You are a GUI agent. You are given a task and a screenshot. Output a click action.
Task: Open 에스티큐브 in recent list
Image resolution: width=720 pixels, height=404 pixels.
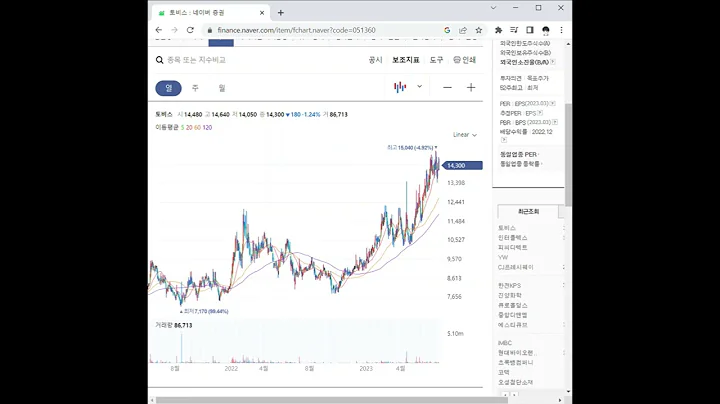(x=513, y=325)
